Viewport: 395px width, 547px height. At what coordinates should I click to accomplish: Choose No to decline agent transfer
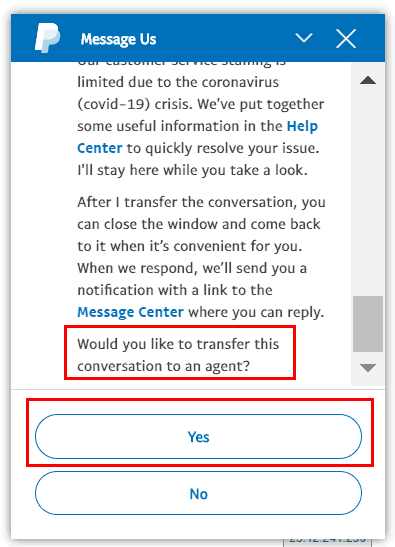pos(198,493)
